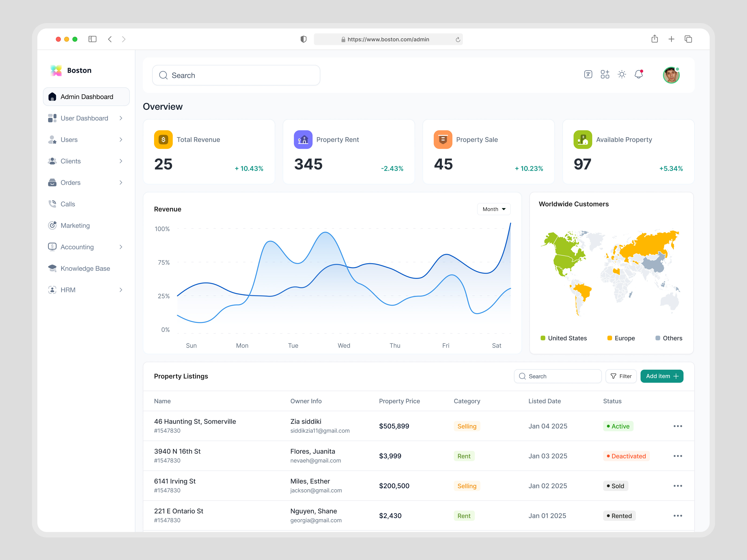Click the Rent tag for 3940 N 16th St

464,456
